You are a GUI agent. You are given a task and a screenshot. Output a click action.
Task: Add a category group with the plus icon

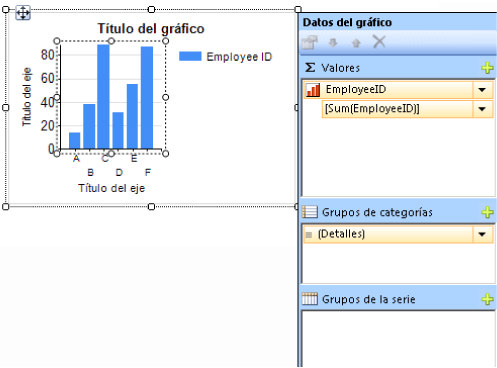pyautogui.click(x=487, y=212)
